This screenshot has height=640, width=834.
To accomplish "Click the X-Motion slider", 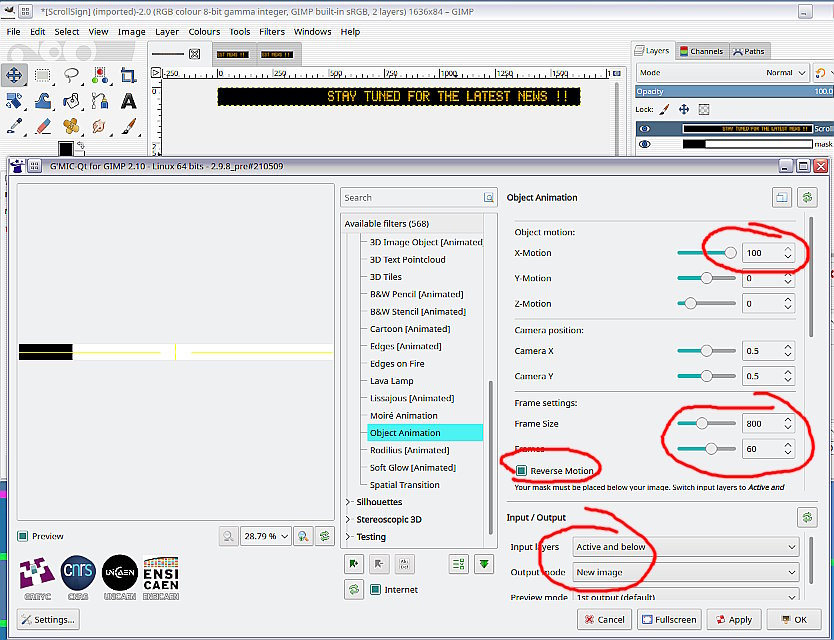I will pos(707,253).
